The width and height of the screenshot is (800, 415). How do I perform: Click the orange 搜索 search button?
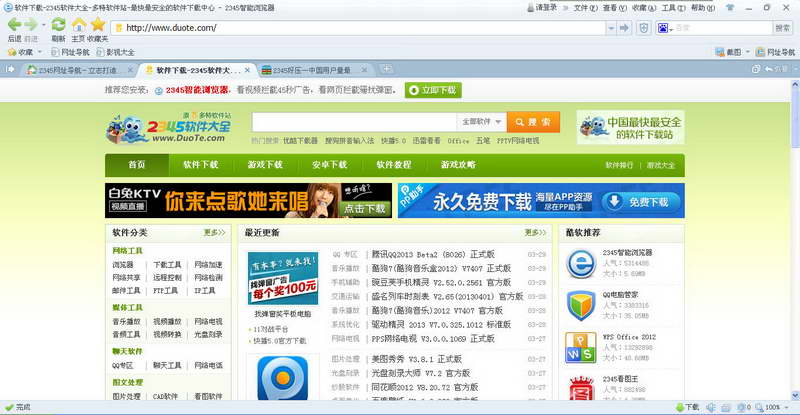click(x=534, y=122)
